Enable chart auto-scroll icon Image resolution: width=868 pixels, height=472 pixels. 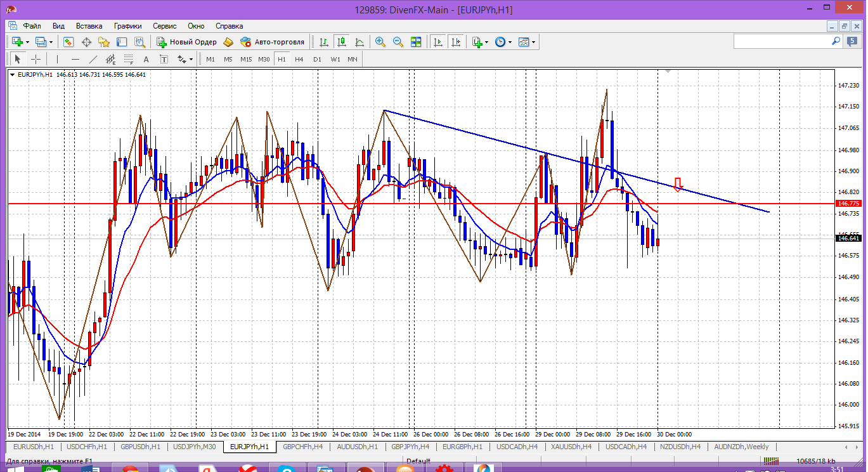pos(437,42)
